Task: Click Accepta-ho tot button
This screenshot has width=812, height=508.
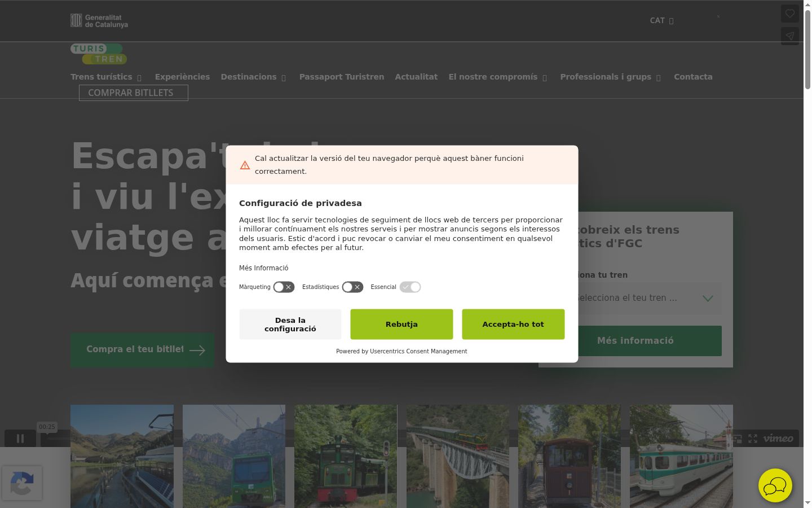Action: (x=513, y=324)
